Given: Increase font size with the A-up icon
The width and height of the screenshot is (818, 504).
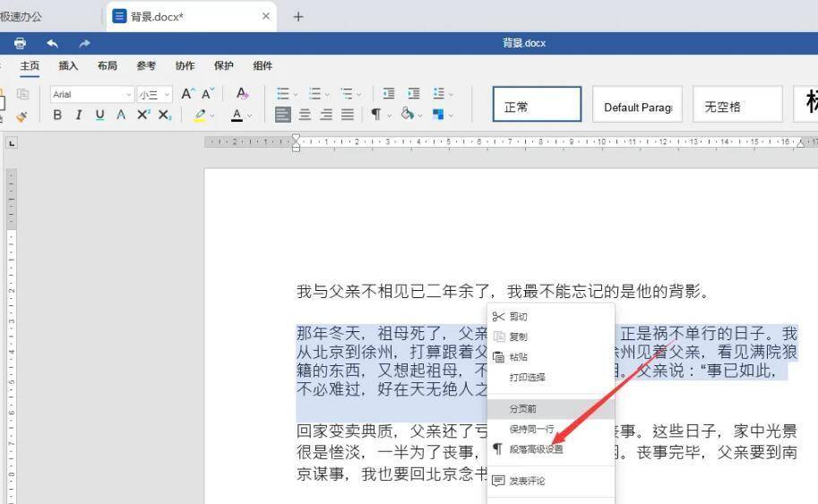Looking at the screenshot, I should point(188,94).
